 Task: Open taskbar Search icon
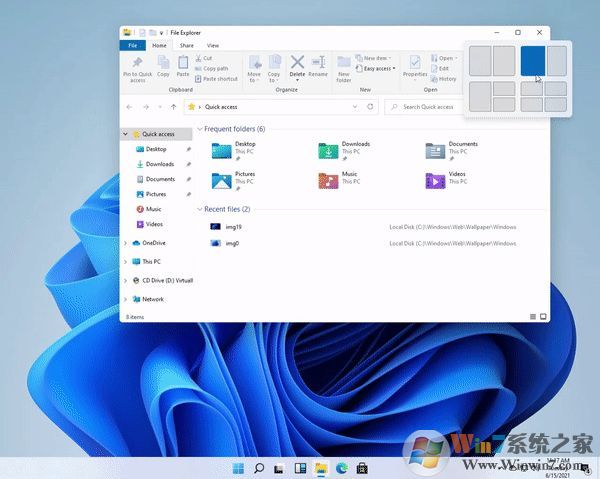coord(259,468)
